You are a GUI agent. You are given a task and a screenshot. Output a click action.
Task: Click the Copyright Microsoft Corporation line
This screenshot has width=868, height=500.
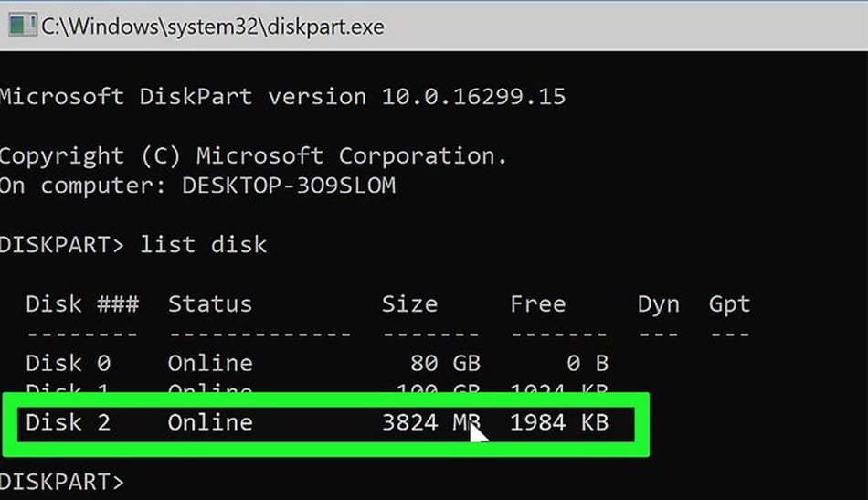coord(253,156)
